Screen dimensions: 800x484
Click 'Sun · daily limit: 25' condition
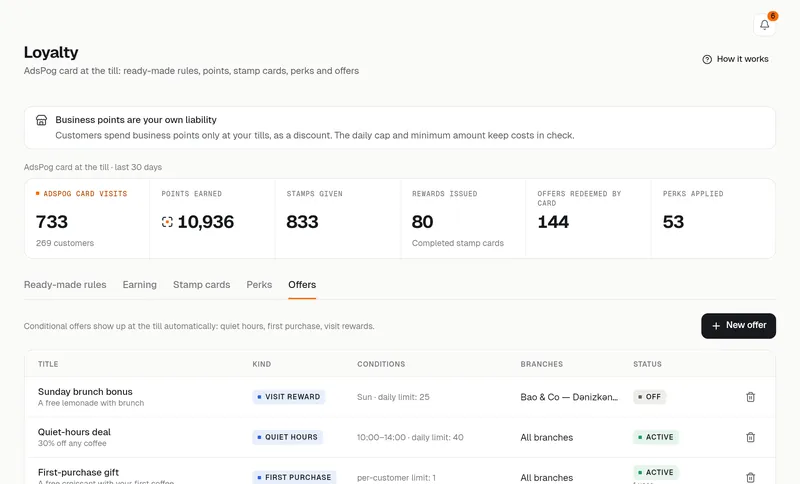pos(393,397)
